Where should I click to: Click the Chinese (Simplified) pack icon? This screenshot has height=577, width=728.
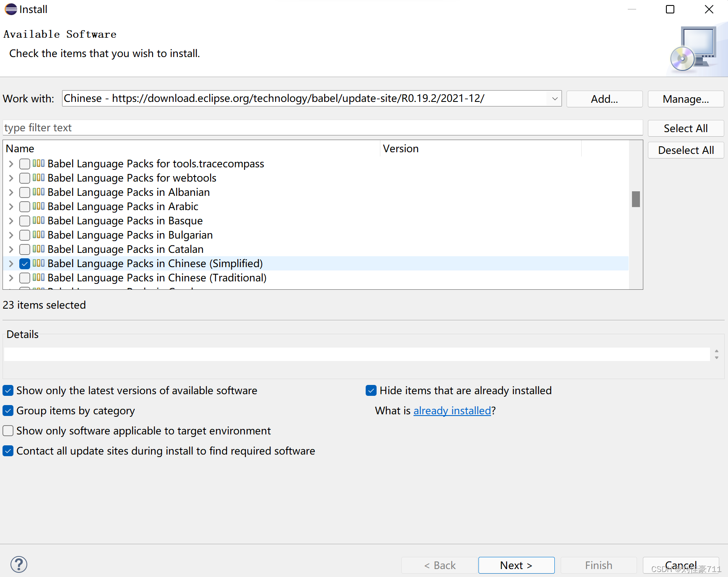coord(39,263)
